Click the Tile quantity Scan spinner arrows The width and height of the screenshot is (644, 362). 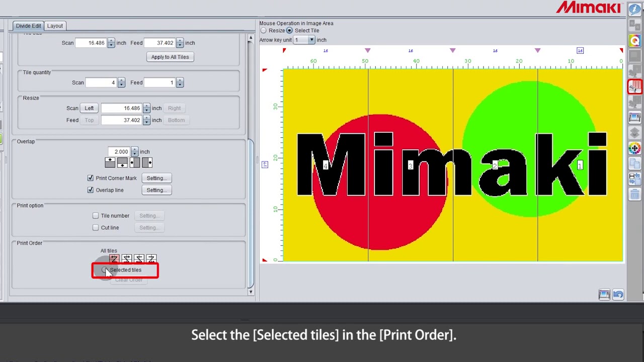[121, 82]
